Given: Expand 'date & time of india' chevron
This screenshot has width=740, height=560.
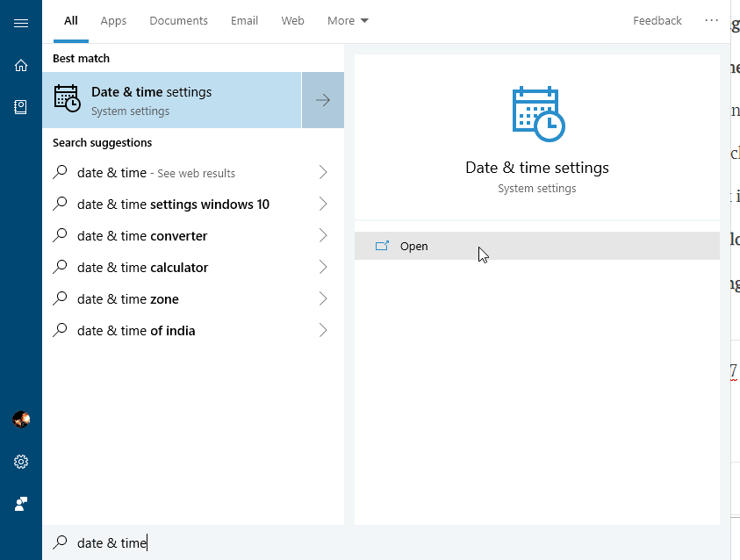Looking at the screenshot, I should [x=323, y=330].
